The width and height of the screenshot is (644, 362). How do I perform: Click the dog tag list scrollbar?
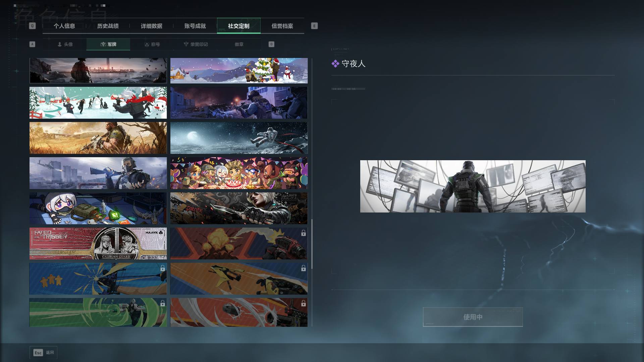click(x=312, y=244)
